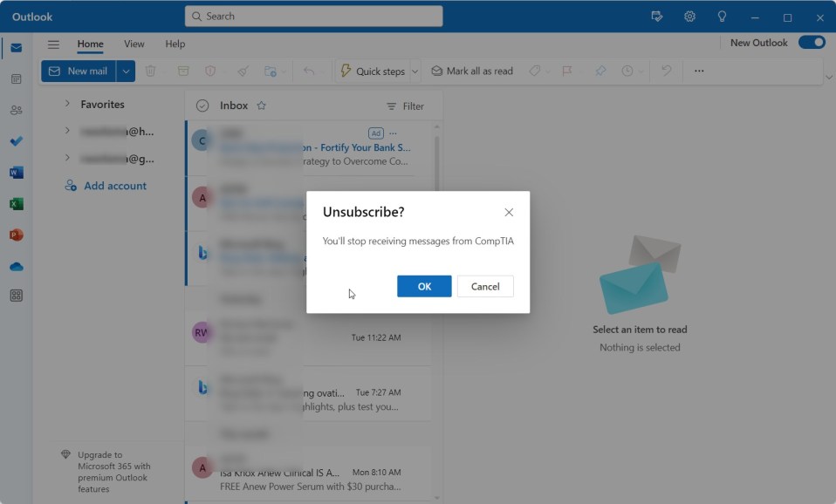Expand the Snooze dropdown arrow
Screen dimensions: 836x504
pyautogui.click(x=641, y=72)
